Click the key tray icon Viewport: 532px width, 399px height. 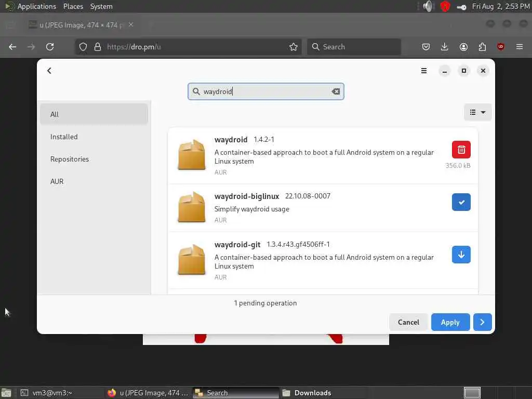tap(461, 7)
